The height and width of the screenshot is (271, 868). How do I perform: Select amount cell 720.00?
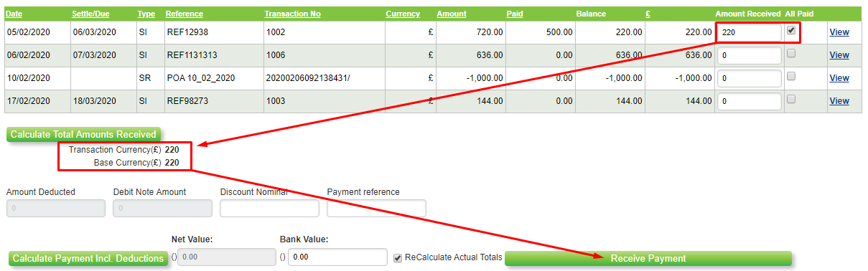pyautogui.click(x=490, y=32)
